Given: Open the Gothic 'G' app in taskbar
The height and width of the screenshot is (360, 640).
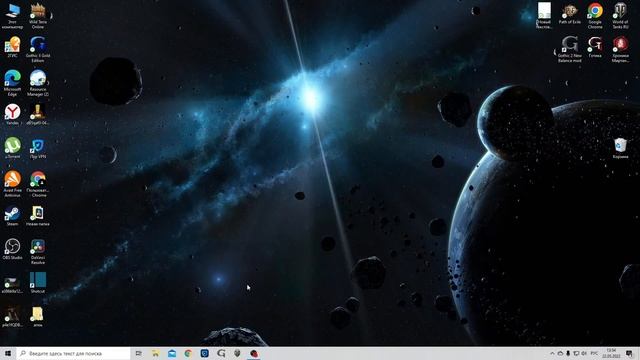Looking at the screenshot, I should click(x=221, y=353).
